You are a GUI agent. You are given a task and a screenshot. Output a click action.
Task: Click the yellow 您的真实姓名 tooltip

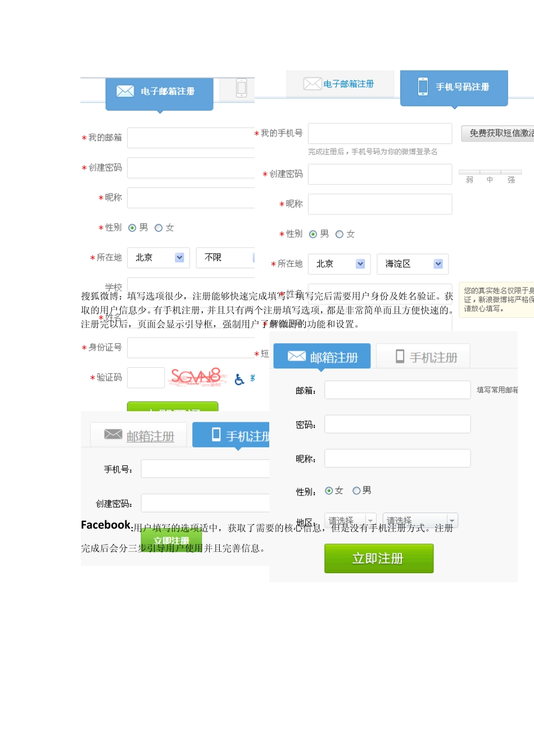tap(497, 300)
